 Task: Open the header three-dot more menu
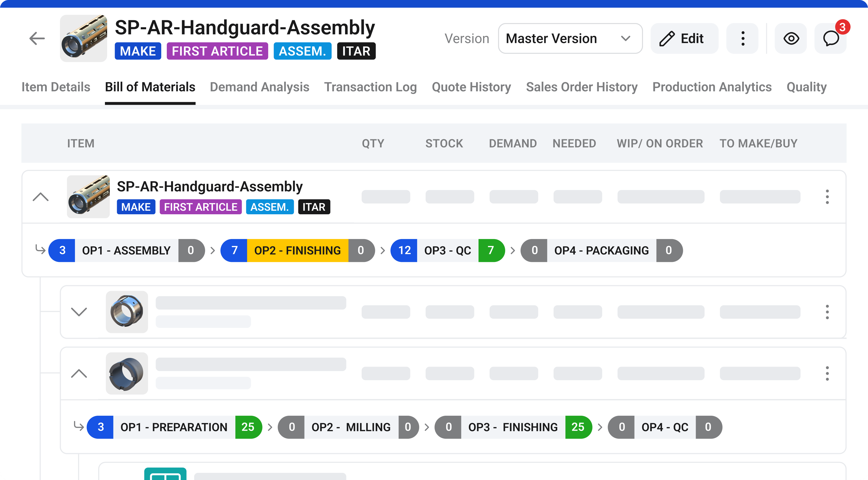tap(743, 38)
